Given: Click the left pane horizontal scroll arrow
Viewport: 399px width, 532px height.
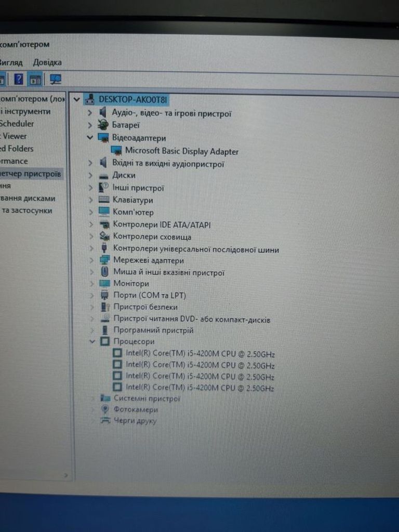Looking at the screenshot, I should pos(66,475).
